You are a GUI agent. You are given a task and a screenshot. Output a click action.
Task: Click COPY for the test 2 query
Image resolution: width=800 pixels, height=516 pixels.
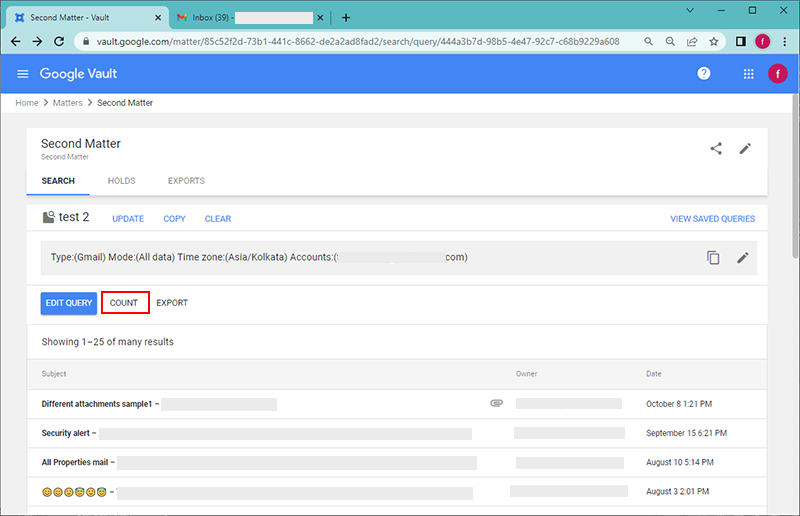174,218
